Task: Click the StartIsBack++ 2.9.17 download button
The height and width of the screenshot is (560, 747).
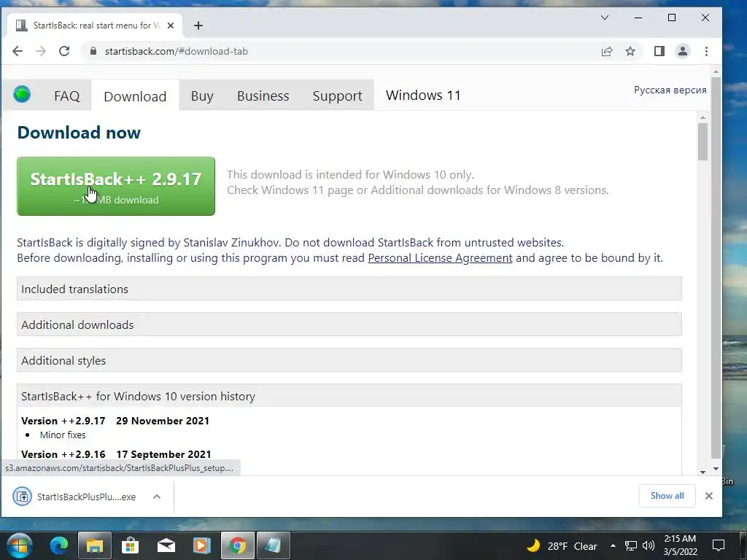Action: coord(116,186)
